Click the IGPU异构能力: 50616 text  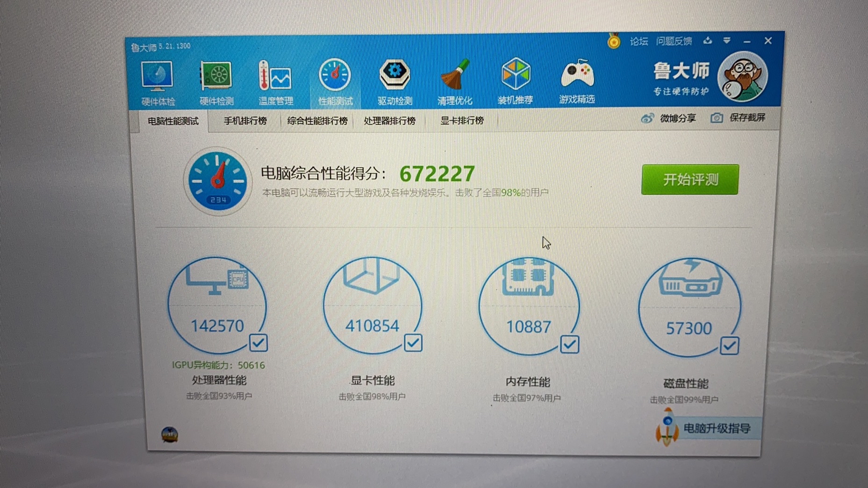[218, 365]
